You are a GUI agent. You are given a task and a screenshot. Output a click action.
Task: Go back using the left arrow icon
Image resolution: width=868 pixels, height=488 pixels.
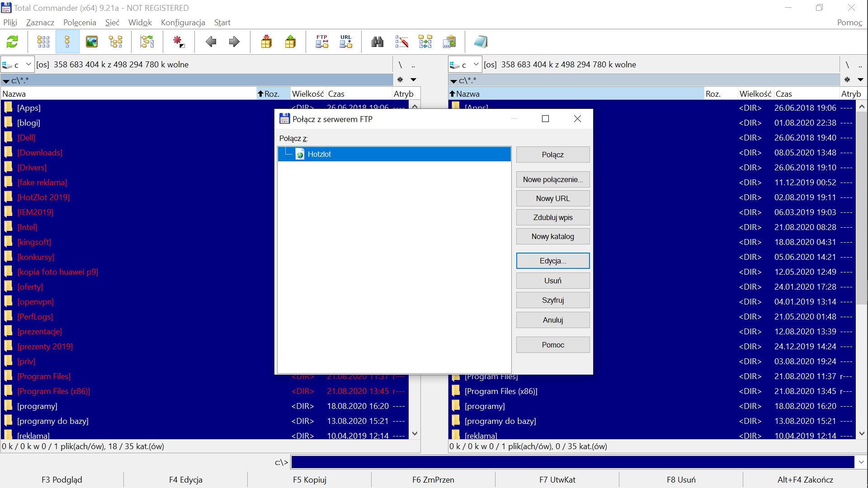pyautogui.click(x=211, y=42)
